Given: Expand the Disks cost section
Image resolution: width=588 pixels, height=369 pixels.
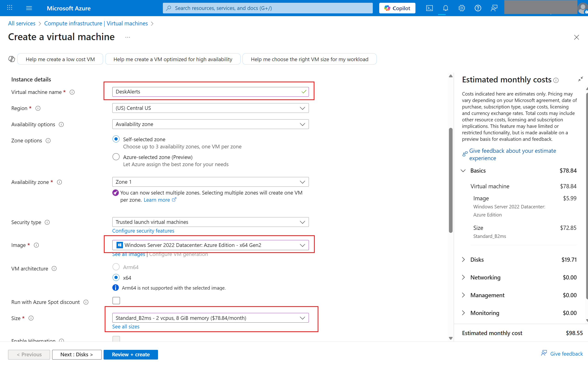Looking at the screenshot, I should pyautogui.click(x=463, y=259).
